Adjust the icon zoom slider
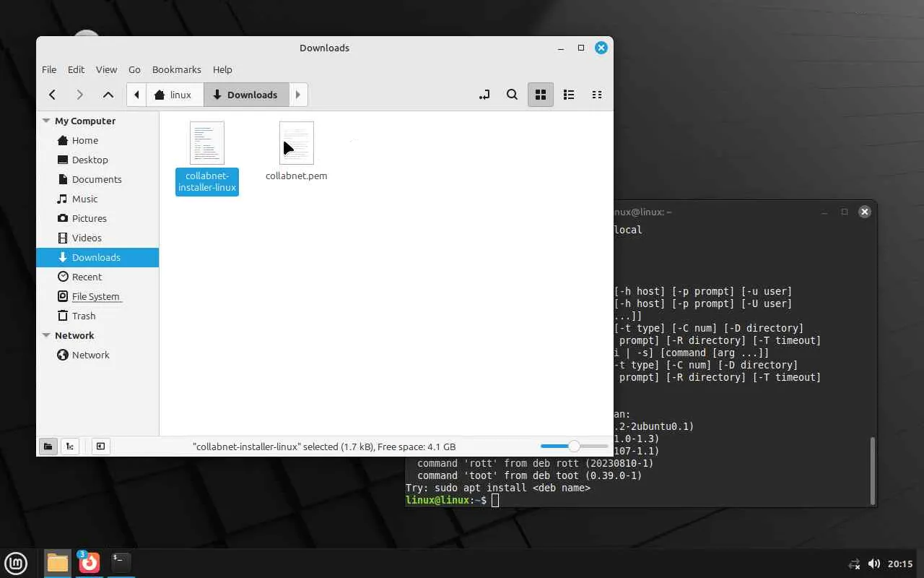This screenshot has width=924, height=578. 574,447
